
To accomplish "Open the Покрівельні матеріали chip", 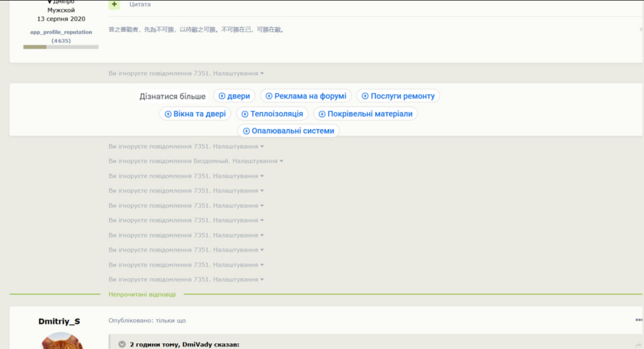I will click(x=366, y=114).
